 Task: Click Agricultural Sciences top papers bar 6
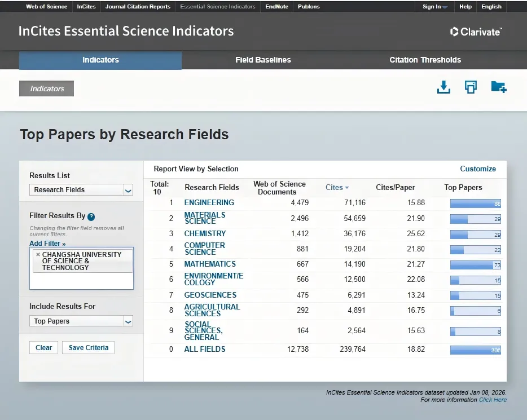pos(476,311)
